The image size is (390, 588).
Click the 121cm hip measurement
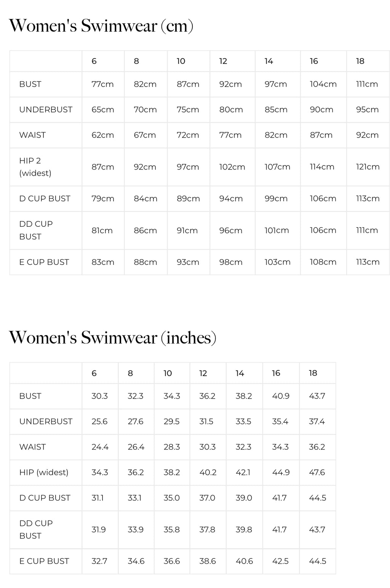click(368, 167)
